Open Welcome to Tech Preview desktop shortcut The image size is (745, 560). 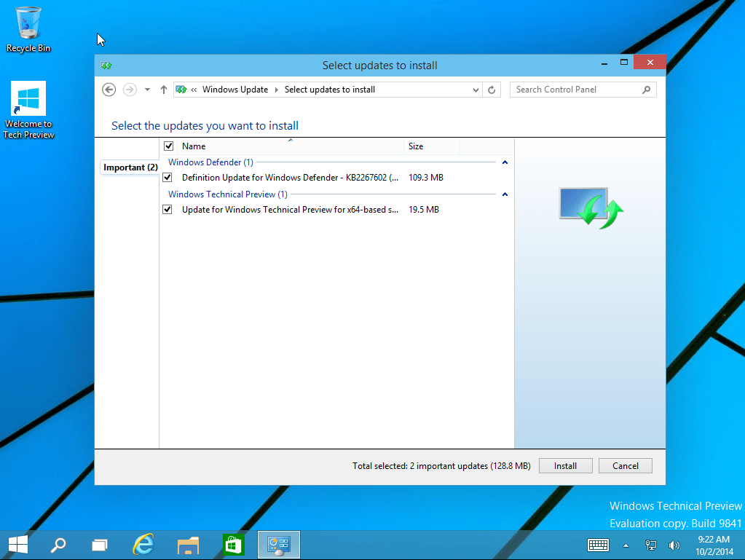click(x=28, y=110)
